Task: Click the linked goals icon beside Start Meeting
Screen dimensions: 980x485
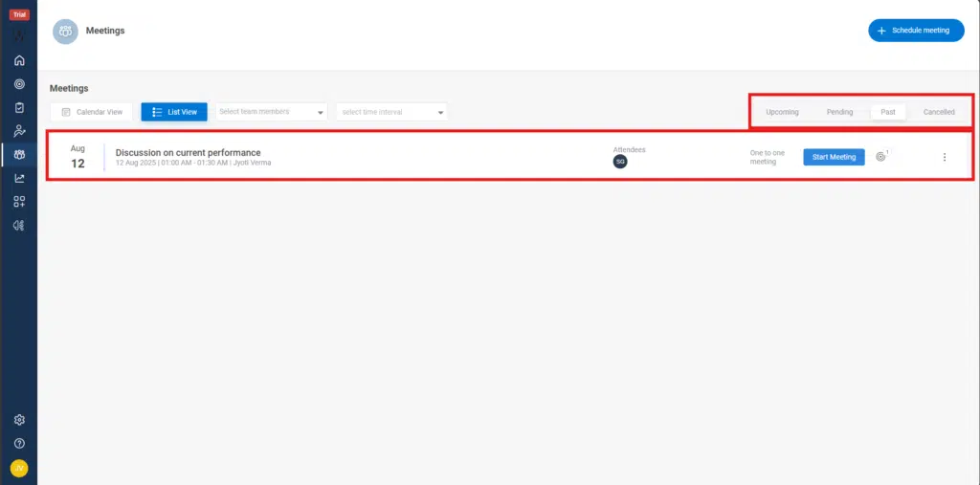Action: coord(881,157)
